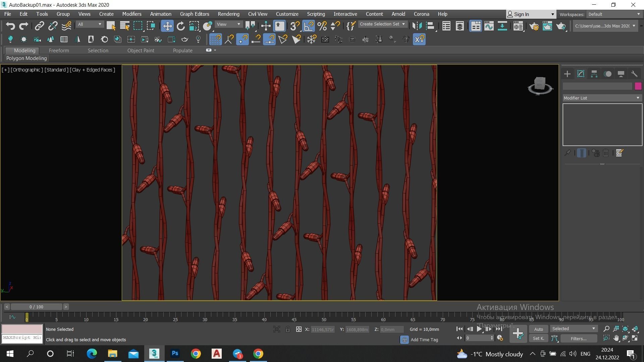Screen dimensions: 644x362
Task: Click the Undo arrow icon
Action: [10, 26]
